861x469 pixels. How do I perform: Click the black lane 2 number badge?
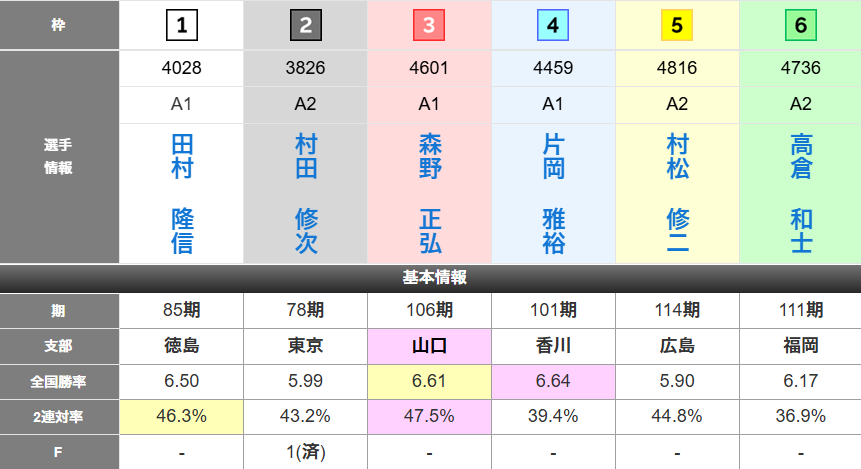(x=305, y=25)
